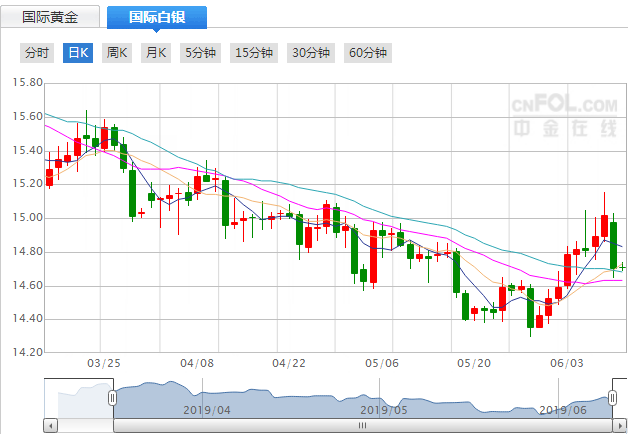Choose the 30分钟 interval
This screenshot has height=434, width=628.
click(x=310, y=53)
